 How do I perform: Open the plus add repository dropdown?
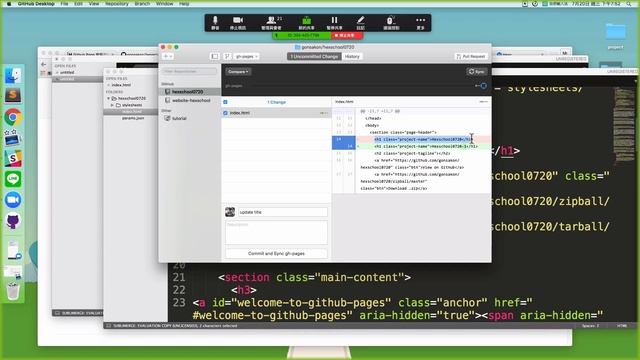[168, 56]
